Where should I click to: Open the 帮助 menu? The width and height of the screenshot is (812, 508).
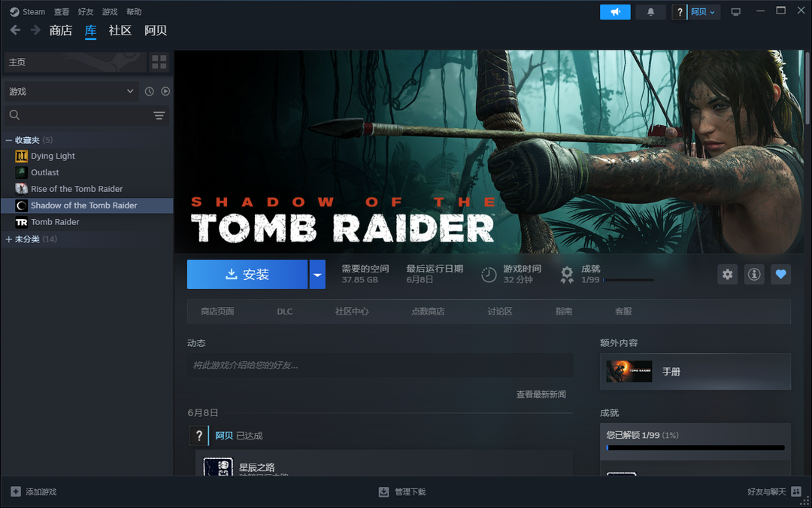tap(134, 11)
